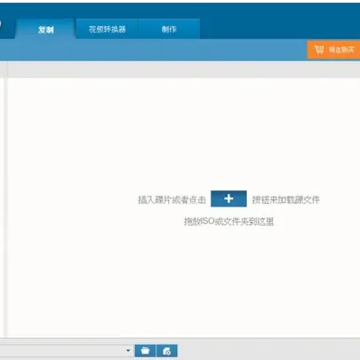Click the 插入碟片或者点击 text
360x360 pixels.
click(x=172, y=200)
